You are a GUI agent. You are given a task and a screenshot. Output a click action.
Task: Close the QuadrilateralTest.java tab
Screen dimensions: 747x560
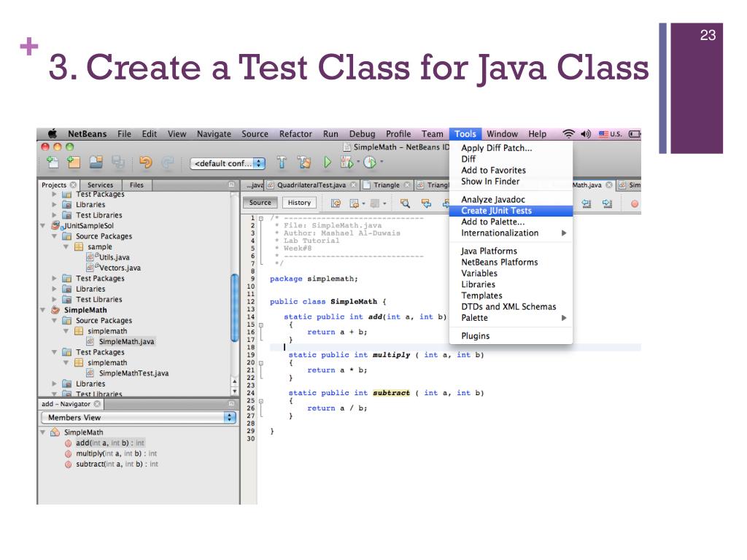353,184
